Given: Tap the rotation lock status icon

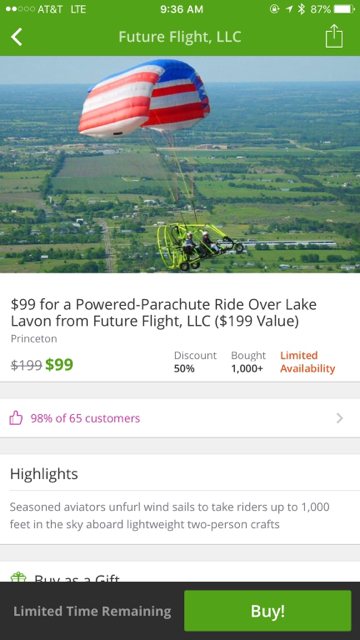Looking at the screenshot, I should pyautogui.click(x=275, y=9).
